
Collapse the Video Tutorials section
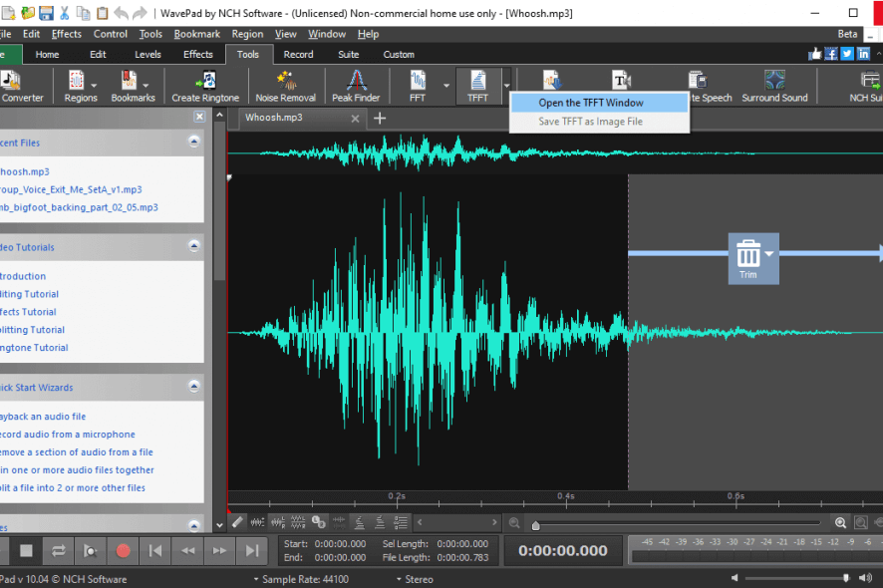pos(194,245)
